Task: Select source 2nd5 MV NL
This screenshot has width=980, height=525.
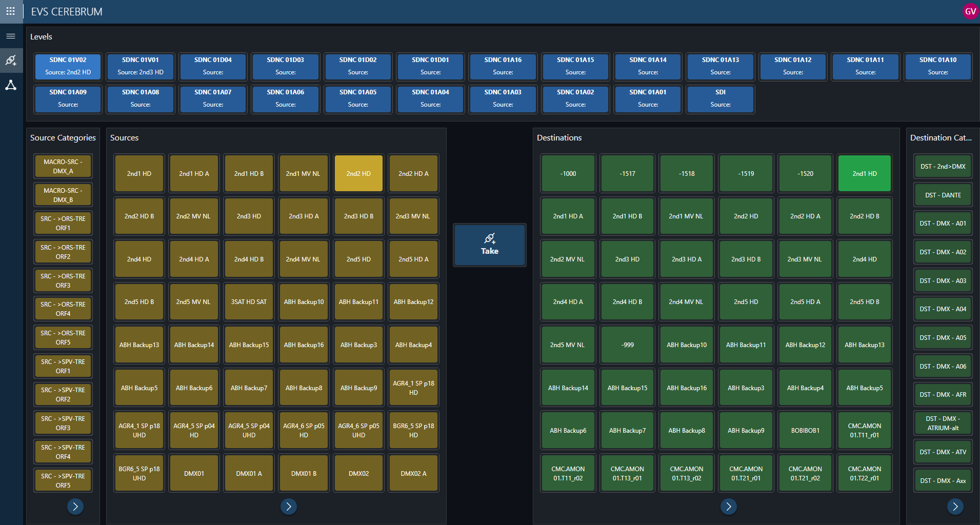Action: [194, 301]
